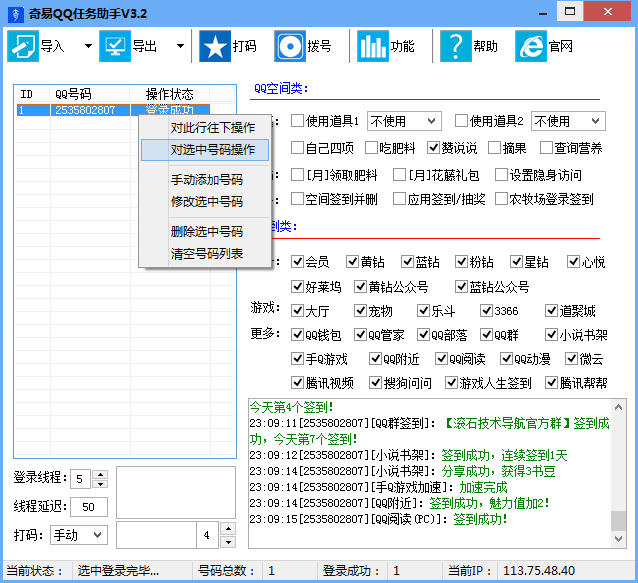Uncheck the 道聚城 checkbox
This screenshot has width=638, height=583.
tap(551, 311)
